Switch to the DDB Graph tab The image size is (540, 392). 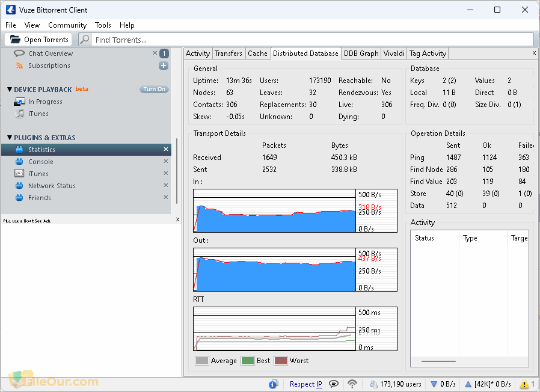pos(361,54)
